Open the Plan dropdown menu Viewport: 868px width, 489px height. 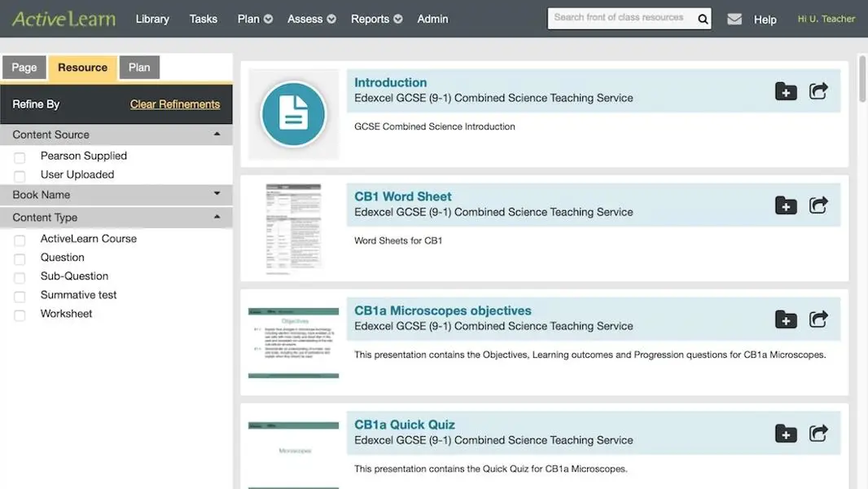pyautogui.click(x=255, y=19)
